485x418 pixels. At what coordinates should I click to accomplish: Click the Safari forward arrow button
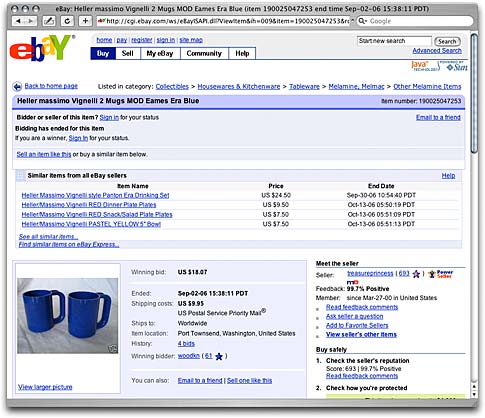31,21
